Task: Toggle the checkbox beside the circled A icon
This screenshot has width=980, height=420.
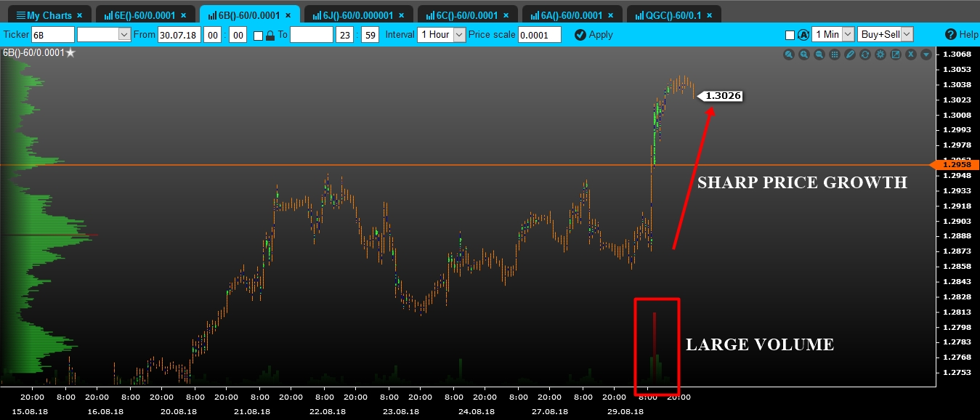Action: click(790, 35)
